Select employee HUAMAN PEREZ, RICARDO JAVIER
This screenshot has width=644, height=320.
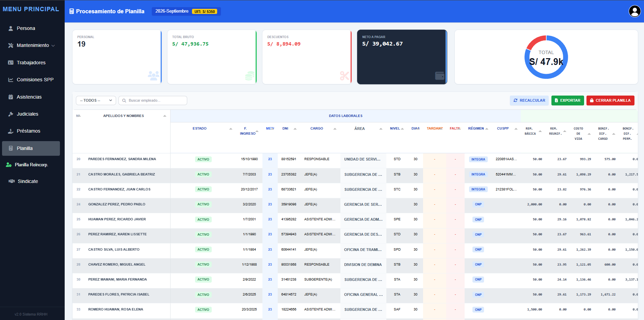[117, 219]
